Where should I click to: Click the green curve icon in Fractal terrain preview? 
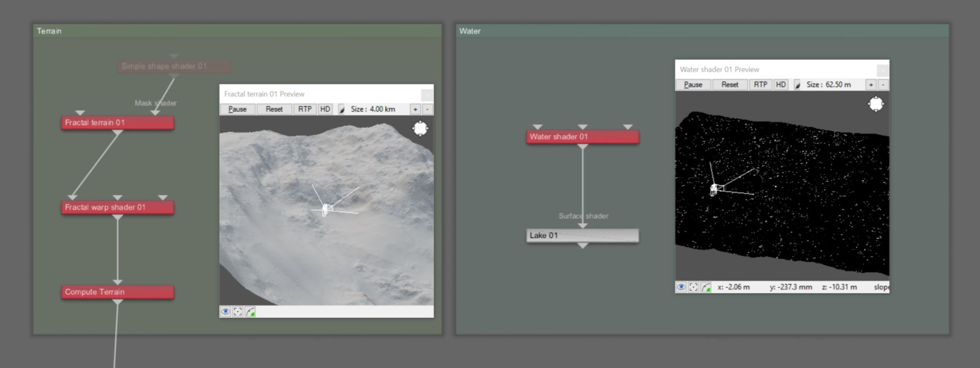(x=251, y=312)
